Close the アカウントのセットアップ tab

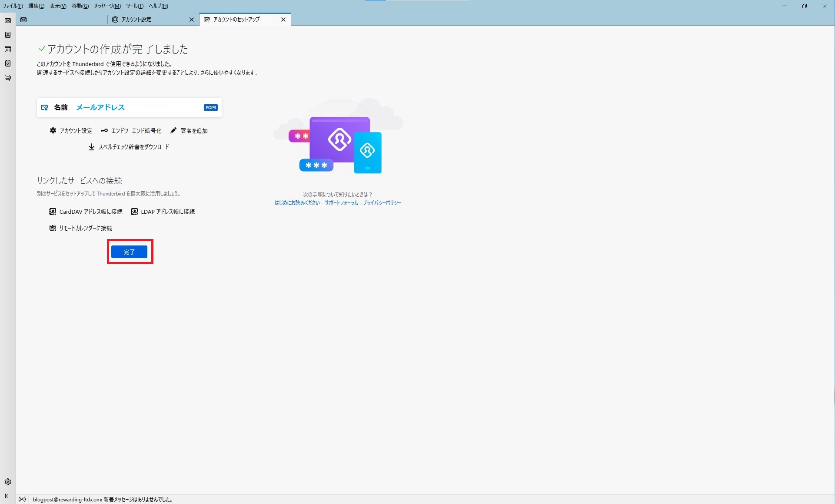point(283,20)
